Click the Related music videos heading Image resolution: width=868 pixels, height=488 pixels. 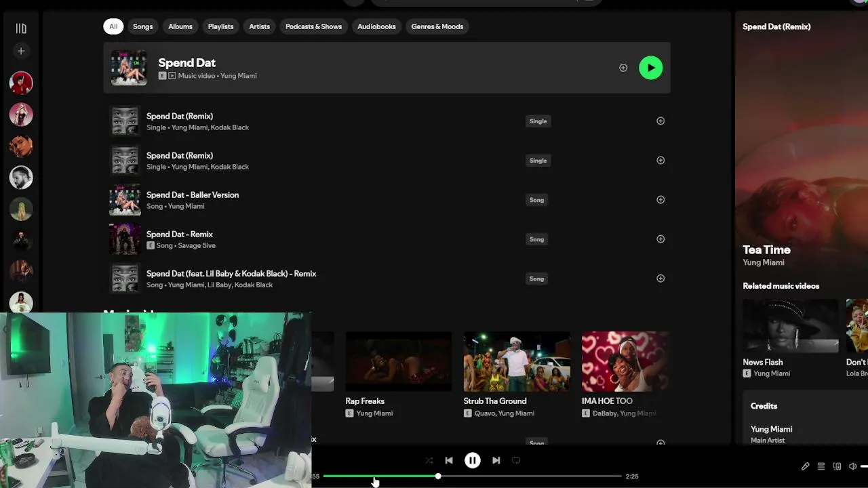[x=781, y=286]
